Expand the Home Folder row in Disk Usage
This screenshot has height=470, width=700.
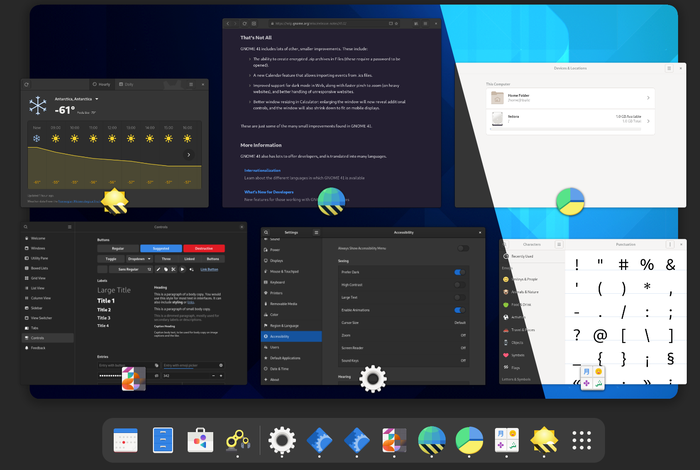(570, 98)
